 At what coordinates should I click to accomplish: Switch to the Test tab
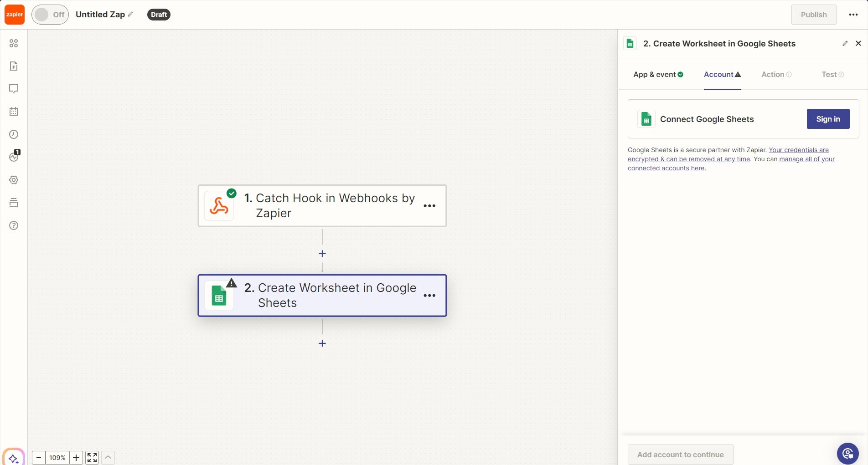pos(829,74)
